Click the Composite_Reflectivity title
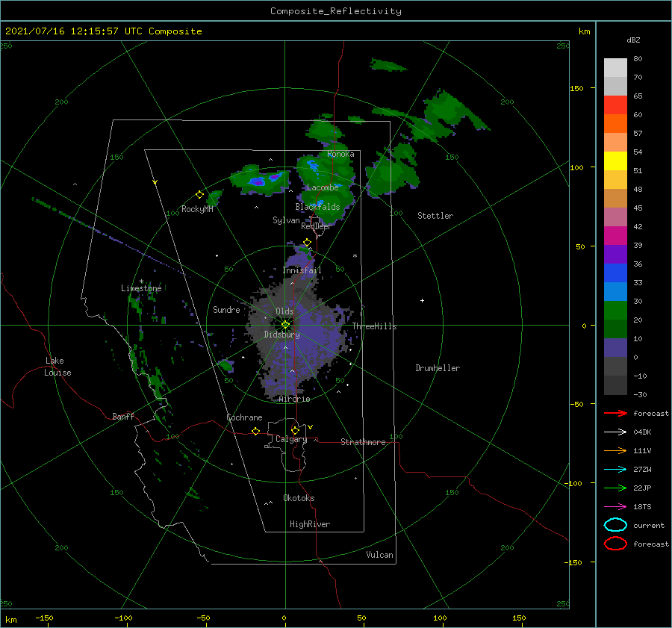Image resolution: width=672 pixels, height=628 pixels. (x=335, y=11)
